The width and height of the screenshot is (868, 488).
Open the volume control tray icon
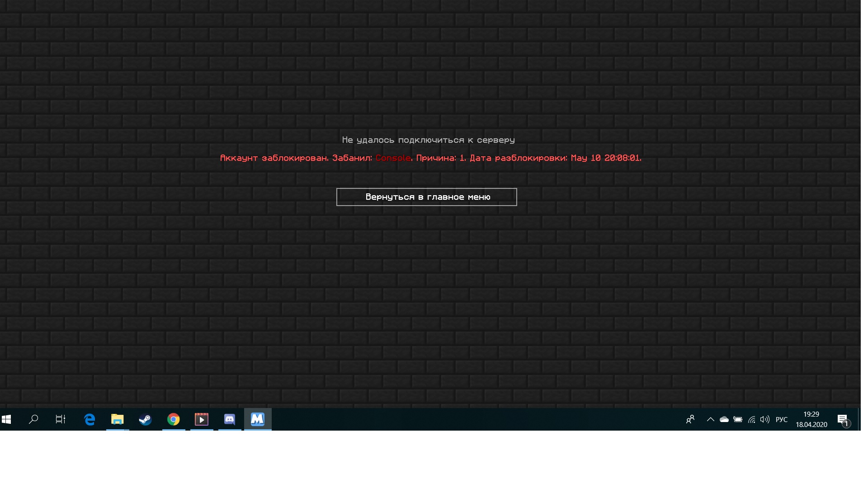765,419
